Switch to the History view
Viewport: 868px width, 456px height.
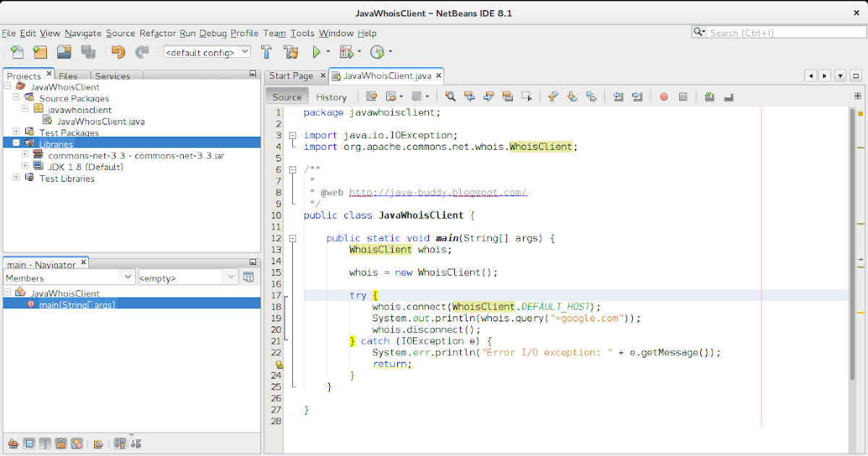(331, 96)
